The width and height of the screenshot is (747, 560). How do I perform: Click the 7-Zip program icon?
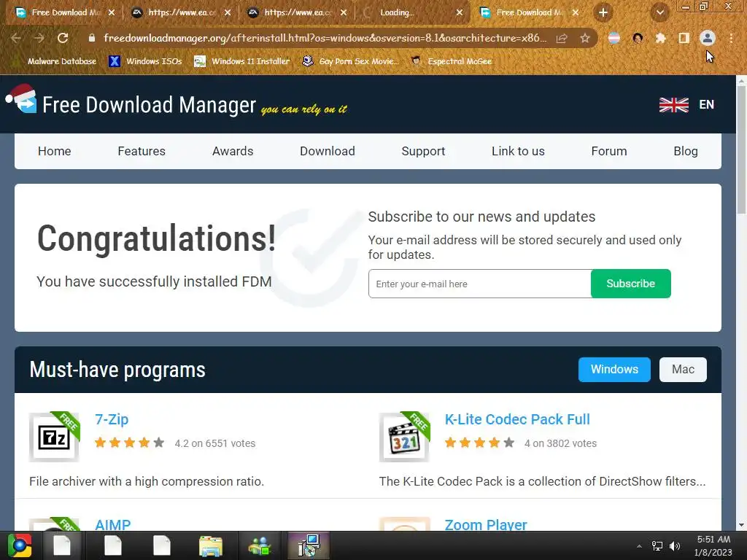point(54,437)
